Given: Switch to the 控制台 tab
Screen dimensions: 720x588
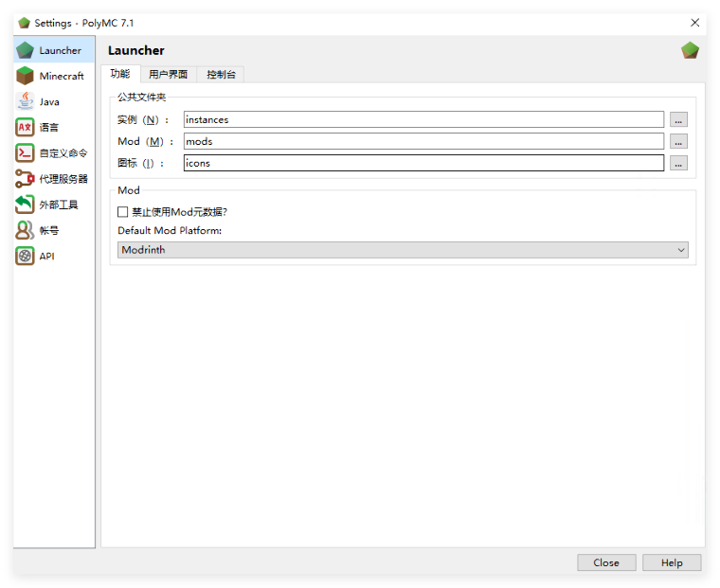Looking at the screenshot, I should [x=221, y=75].
